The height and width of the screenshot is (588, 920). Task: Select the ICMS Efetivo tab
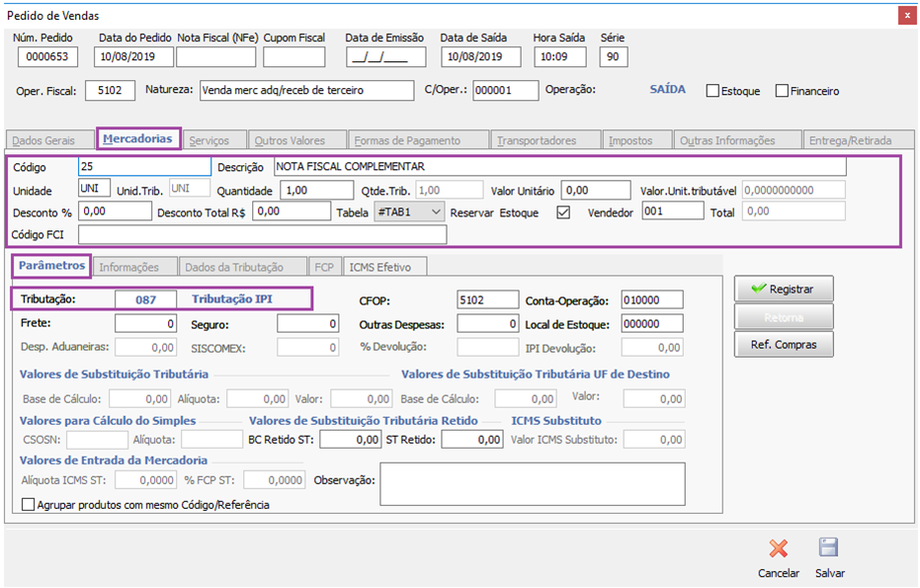click(384, 267)
